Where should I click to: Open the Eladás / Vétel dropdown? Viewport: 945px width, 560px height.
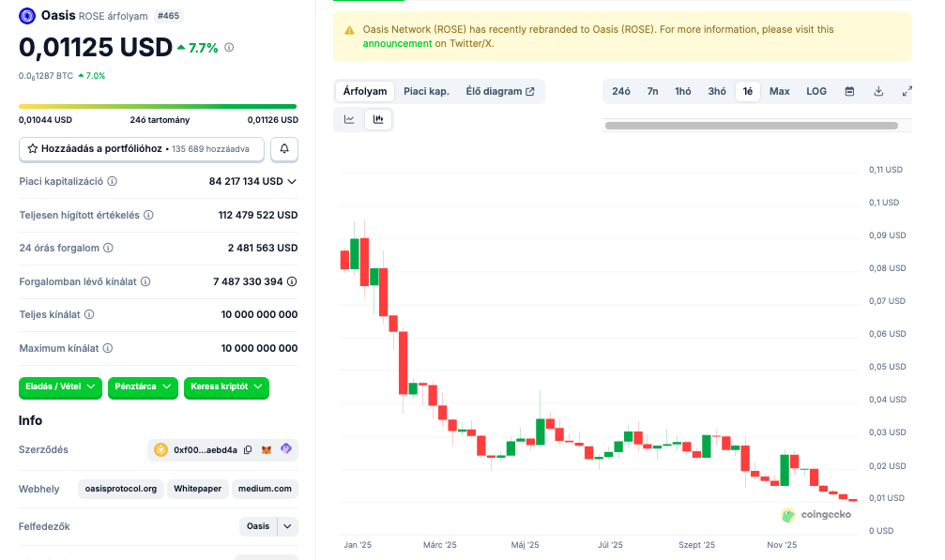point(60,386)
